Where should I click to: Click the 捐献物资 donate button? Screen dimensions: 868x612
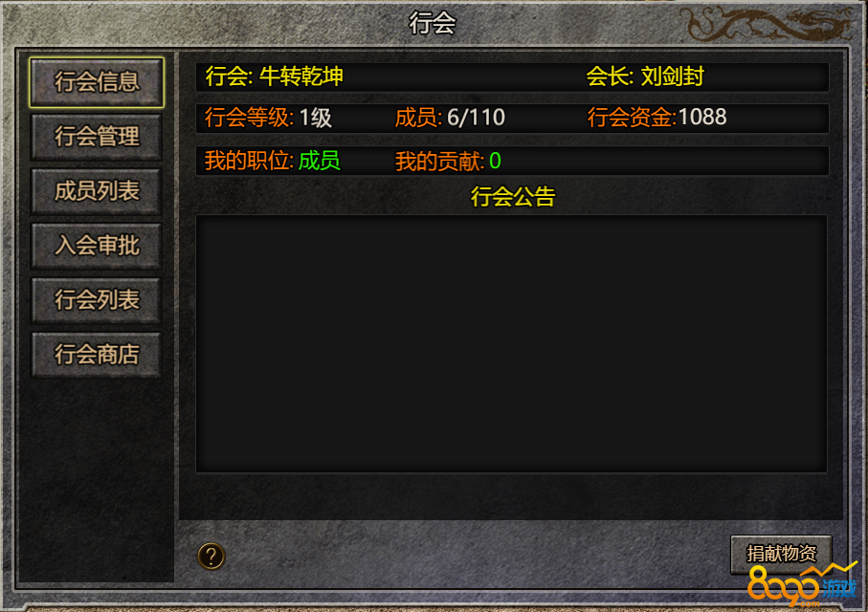click(781, 554)
